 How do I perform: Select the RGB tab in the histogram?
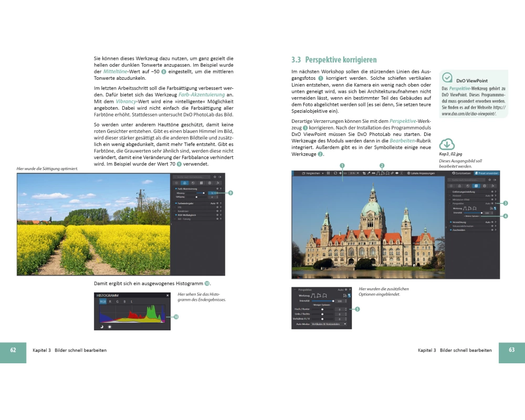coord(102,301)
